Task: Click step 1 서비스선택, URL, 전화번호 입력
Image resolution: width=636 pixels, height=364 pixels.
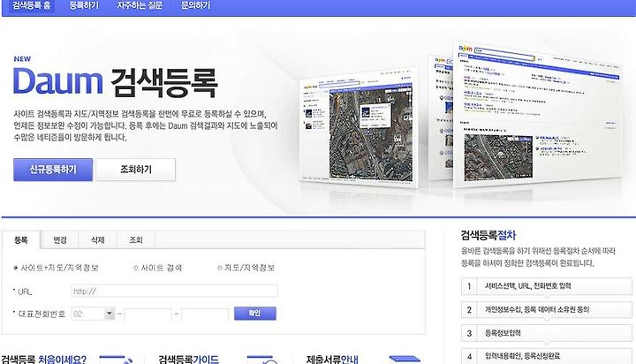Action: 547,286
